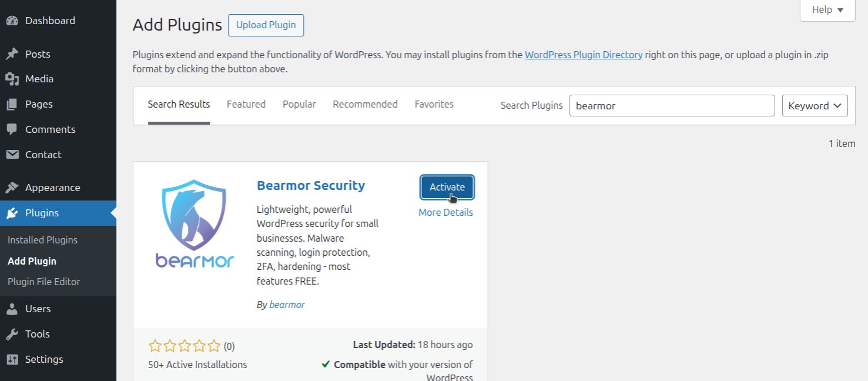
Task: Open the Keyword search type dropdown
Action: [x=815, y=106]
